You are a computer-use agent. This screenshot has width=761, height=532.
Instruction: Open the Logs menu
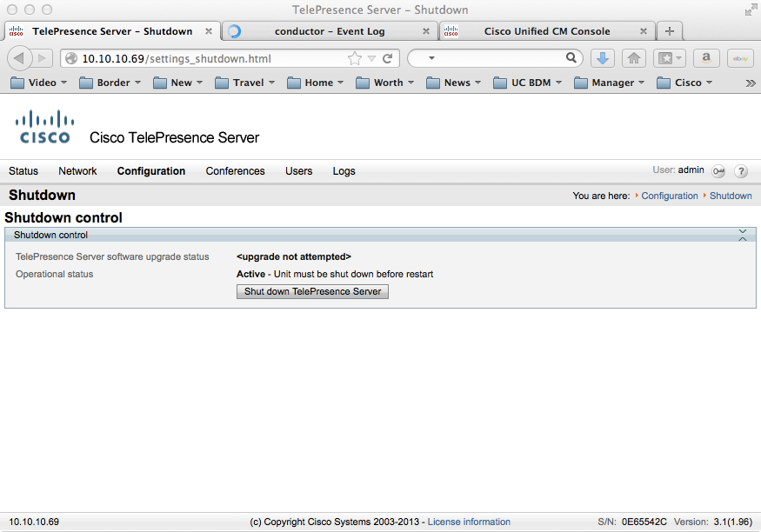pyautogui.click(x=344, y=171)
